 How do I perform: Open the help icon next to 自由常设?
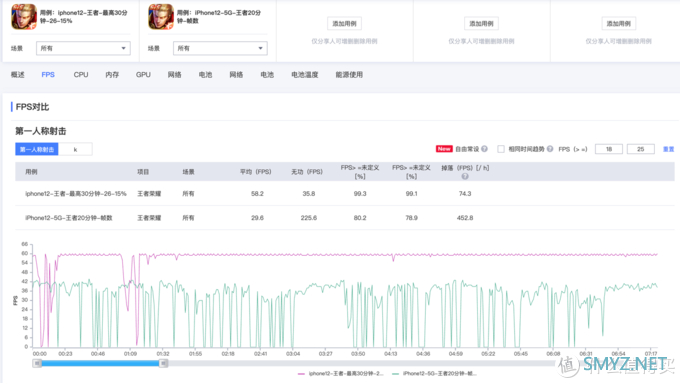click(x=484, y=149)
